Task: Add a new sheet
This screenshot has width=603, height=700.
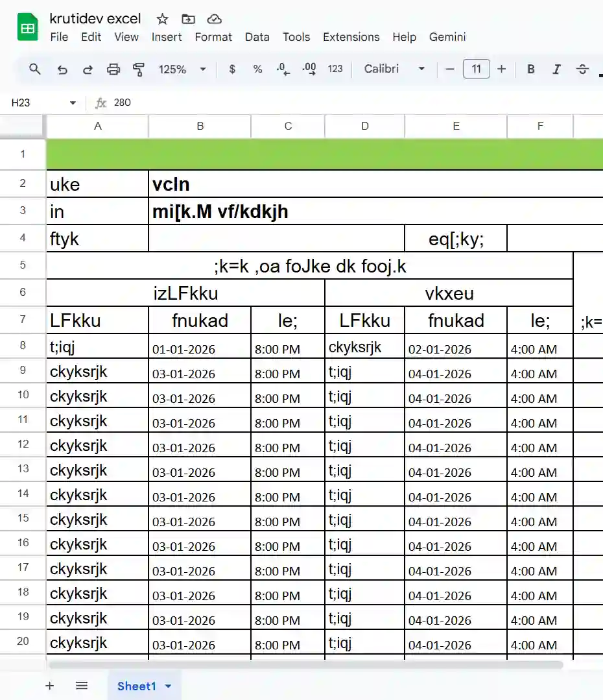Action: (x=49, y=685)
